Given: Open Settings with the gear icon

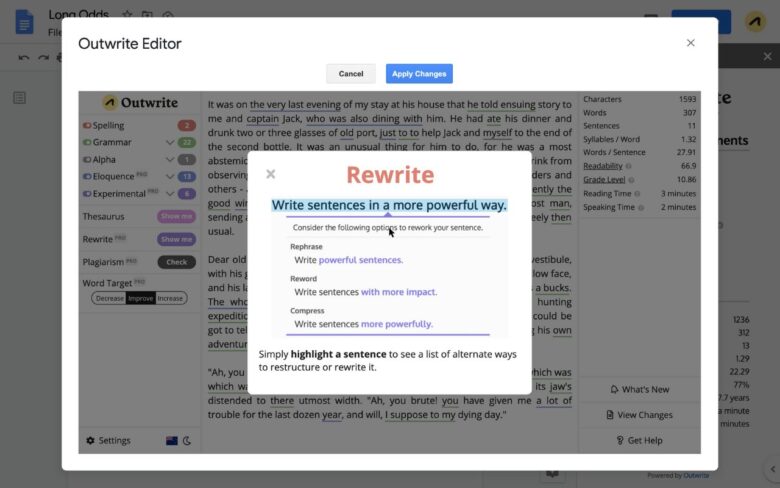Looking at the screenshot, I should (90, 440).
